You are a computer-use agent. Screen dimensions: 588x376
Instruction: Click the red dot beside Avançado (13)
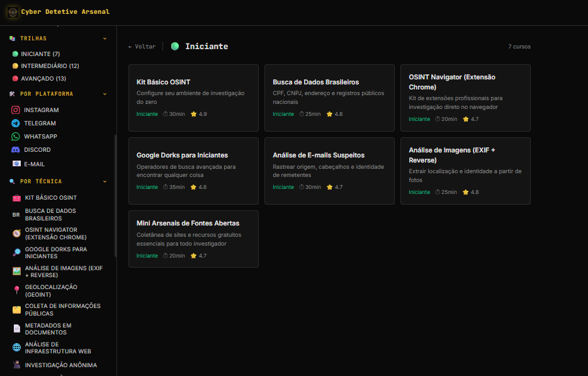click(15, 79)
